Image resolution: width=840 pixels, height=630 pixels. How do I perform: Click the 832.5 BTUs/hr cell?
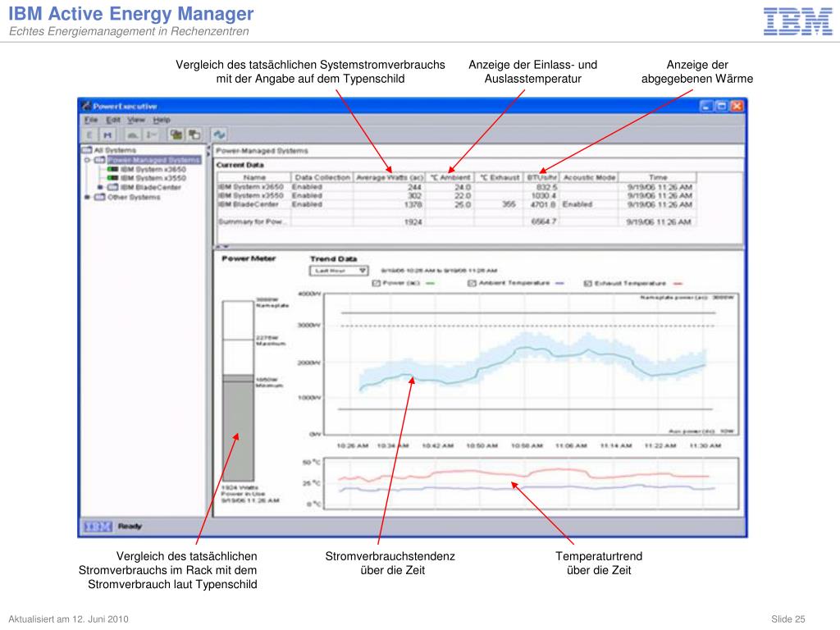click(546, 187)
